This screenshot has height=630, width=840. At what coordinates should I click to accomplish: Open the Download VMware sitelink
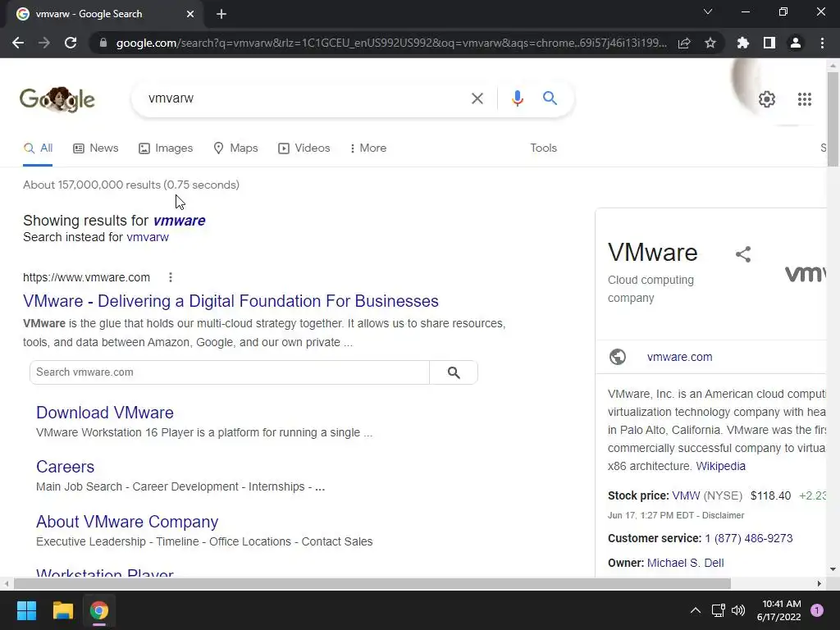pos(105,413)
